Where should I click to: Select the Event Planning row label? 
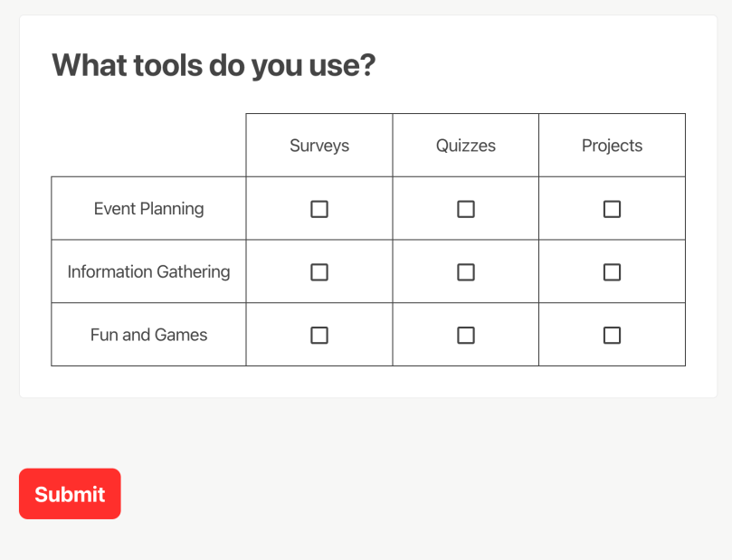pyautogui.click(x=149, y=209)
